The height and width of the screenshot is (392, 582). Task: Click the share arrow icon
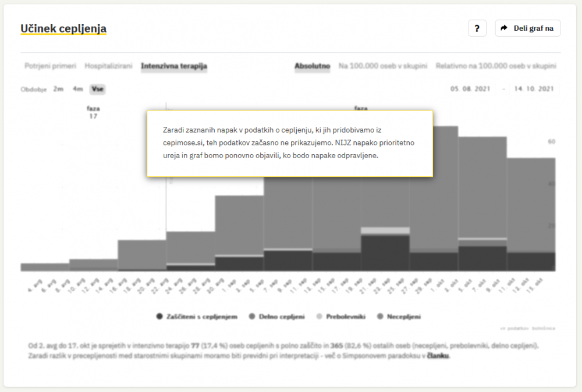(504, 28)
